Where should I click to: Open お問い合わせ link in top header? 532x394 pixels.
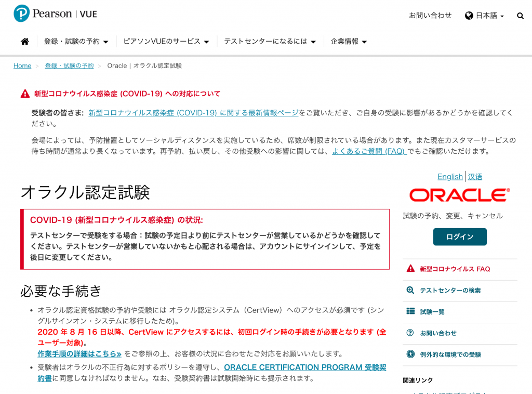point(430,16)
